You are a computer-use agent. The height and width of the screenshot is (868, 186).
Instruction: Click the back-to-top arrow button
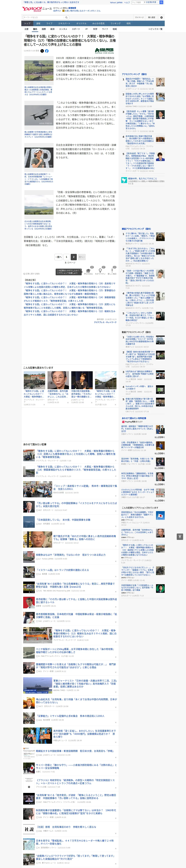[x=180, y=536]
